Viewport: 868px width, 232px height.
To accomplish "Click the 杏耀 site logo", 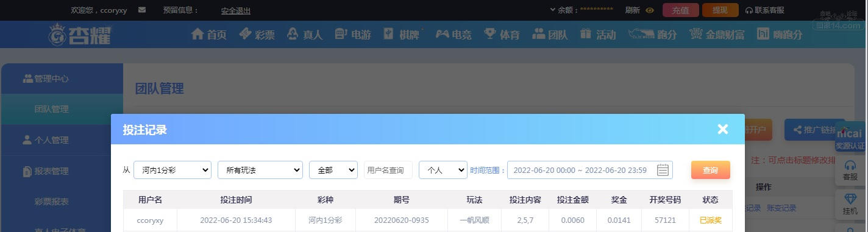I will (80, 35).
